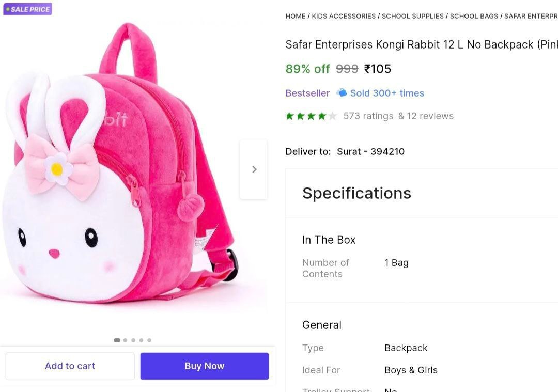
Task: Change delivery location Surat - 394210
Action: click(370, 151)
